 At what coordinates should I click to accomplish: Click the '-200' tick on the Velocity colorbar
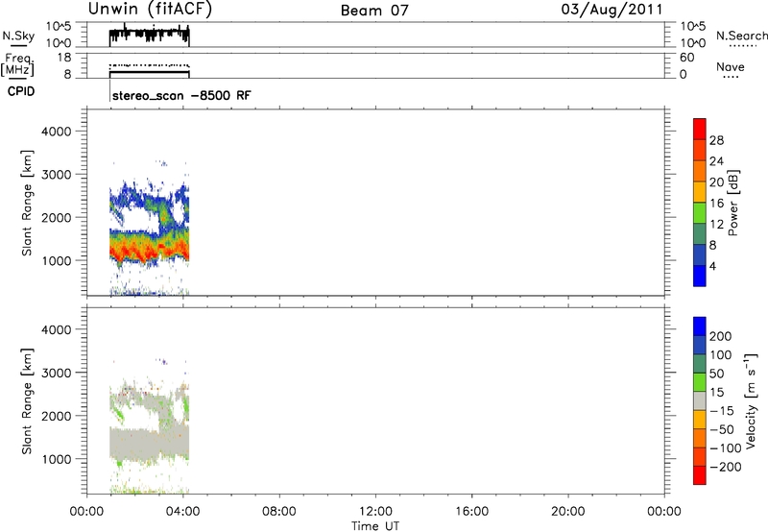click(726, 467)
